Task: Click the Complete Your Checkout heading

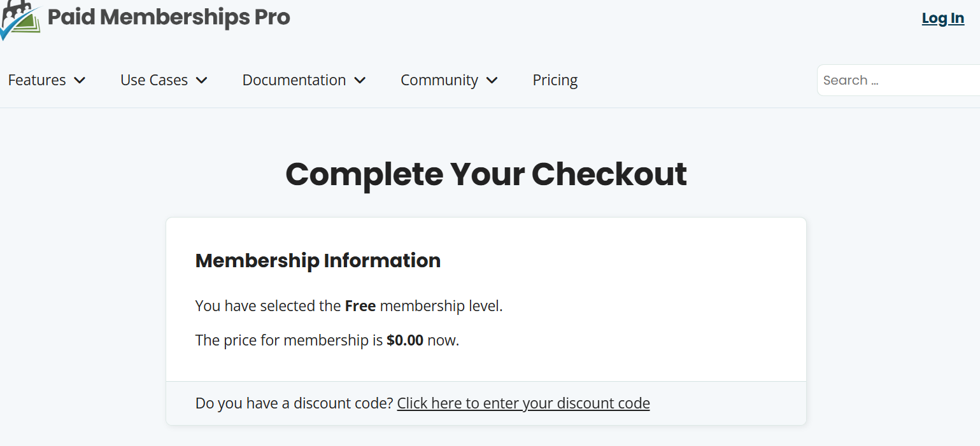Action: coord(486,174)
